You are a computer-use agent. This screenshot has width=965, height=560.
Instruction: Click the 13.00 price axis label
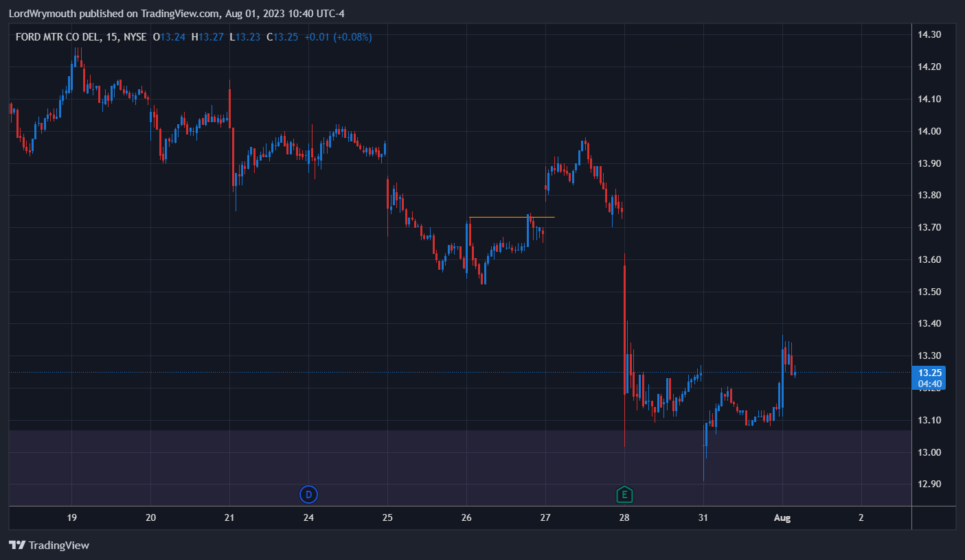[930, 452]
